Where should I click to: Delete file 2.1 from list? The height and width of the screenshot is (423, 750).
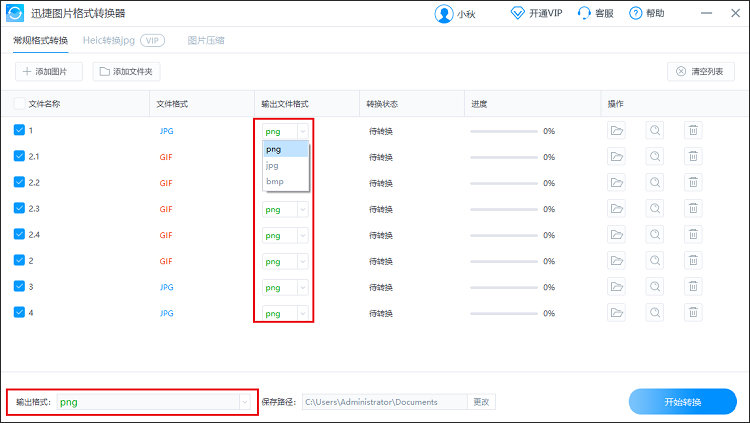coord(693,156)
